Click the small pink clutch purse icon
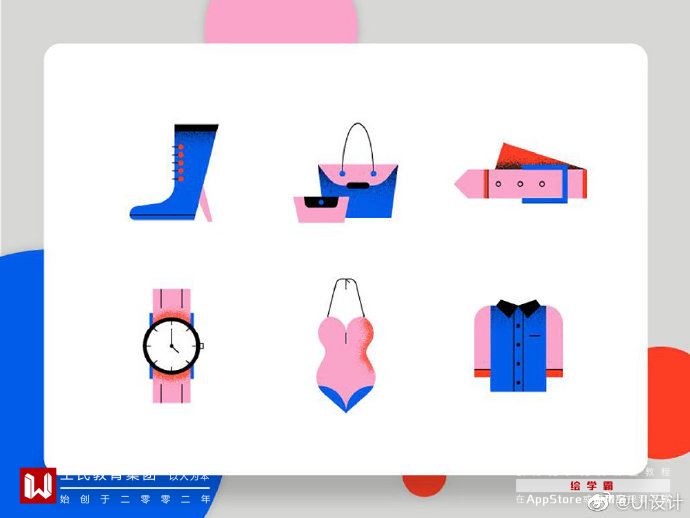The height and width of the screenshot is (518, 690). 321,209
